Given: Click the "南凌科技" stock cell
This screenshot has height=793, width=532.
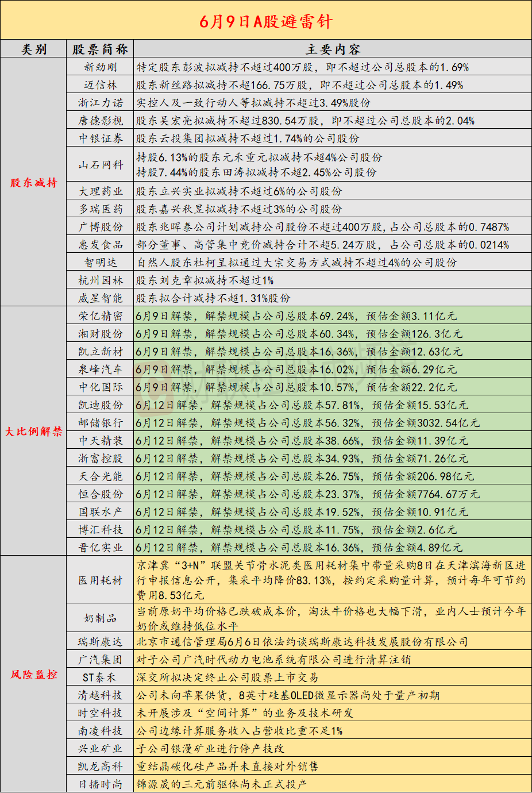Looking at the screenshot, I should 101,731.
